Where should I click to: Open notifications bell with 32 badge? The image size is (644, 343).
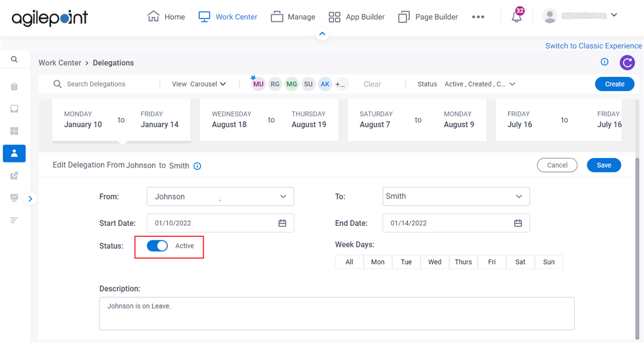pos(517,16)
